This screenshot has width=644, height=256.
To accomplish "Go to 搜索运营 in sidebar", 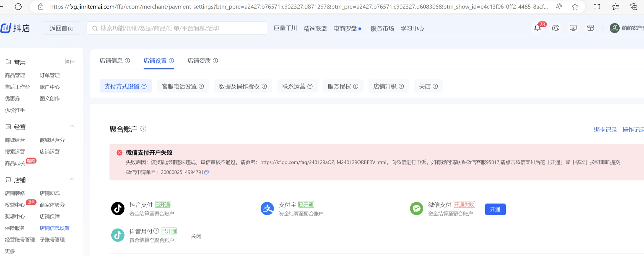I will point(15,152).
